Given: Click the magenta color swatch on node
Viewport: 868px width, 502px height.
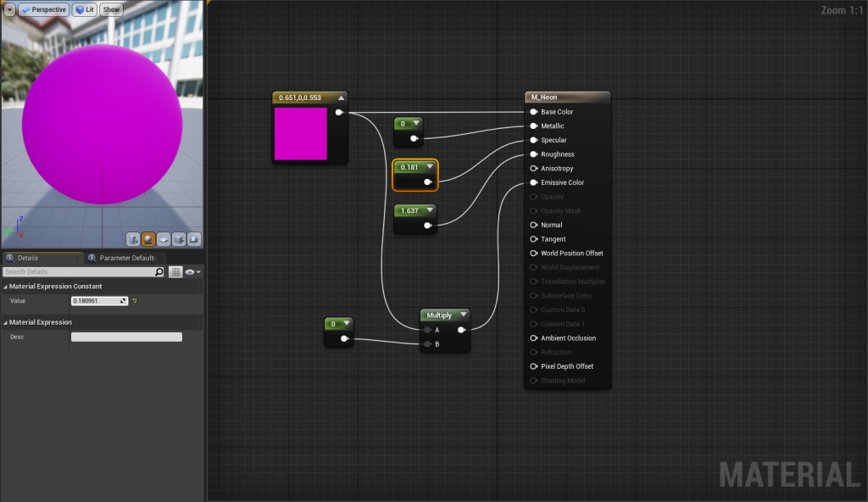Looking at the screenshot, I should coord(300,133).
